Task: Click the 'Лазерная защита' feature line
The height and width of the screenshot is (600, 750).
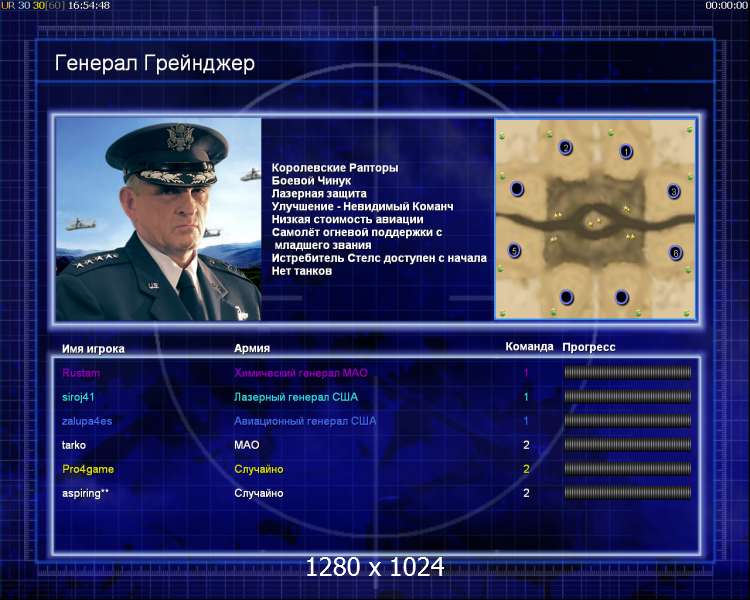Action: tap(319, 194)
